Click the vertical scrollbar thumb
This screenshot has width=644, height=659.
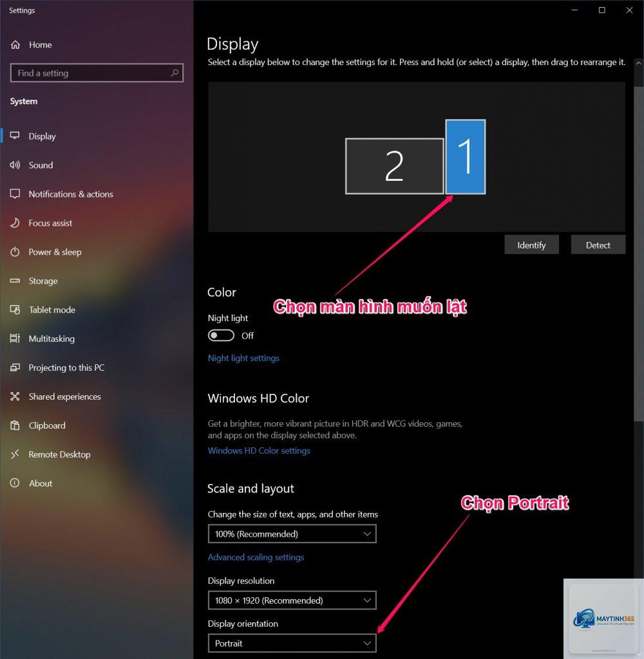click(639, 254)
